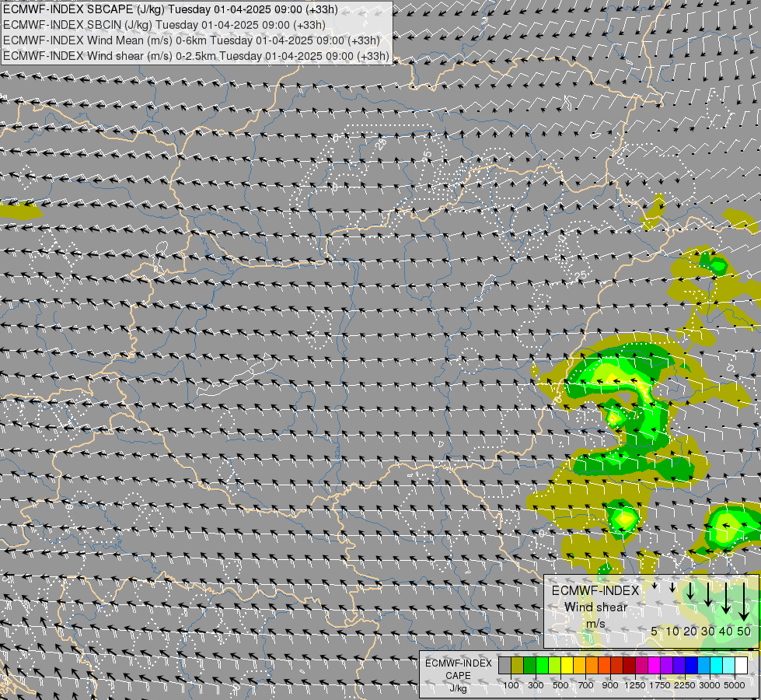Click the SBCAPE title line
Viewport: 761px width, 700px height.
click(170, 9)
